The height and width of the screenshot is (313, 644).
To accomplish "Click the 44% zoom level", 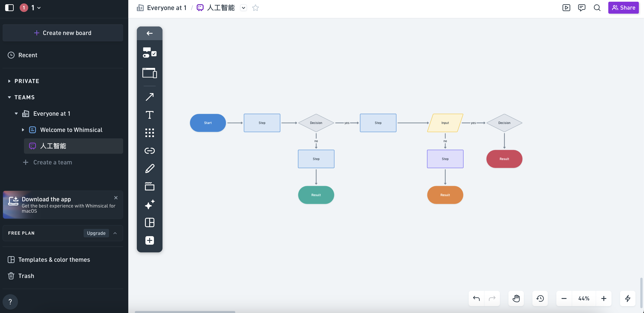I will click(584, 298).
